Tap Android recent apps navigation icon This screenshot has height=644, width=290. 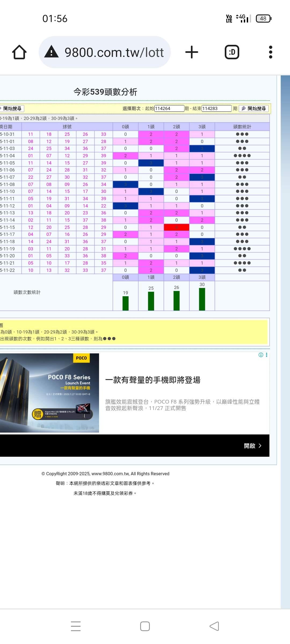76,626
